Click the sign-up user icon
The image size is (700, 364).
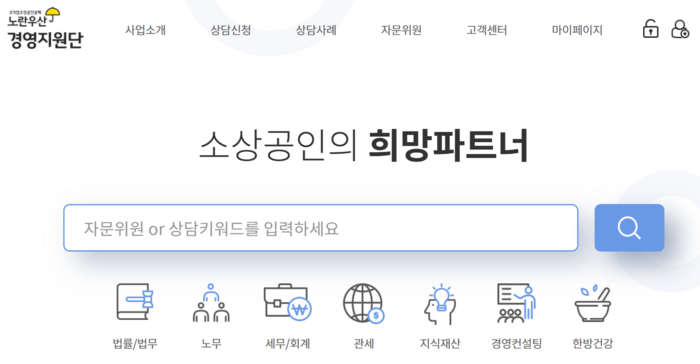[x=680, y=29]
